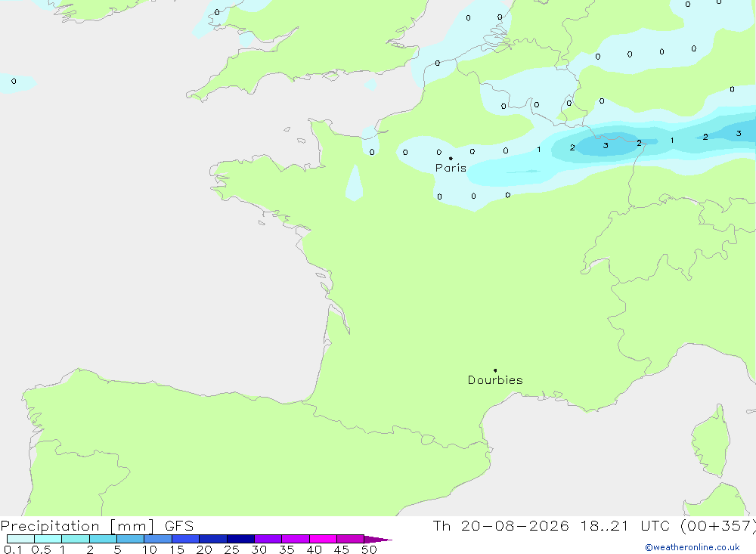Pick the 0.5–1 mm legend swatch
Screen dimensions: 756x554
48,539
